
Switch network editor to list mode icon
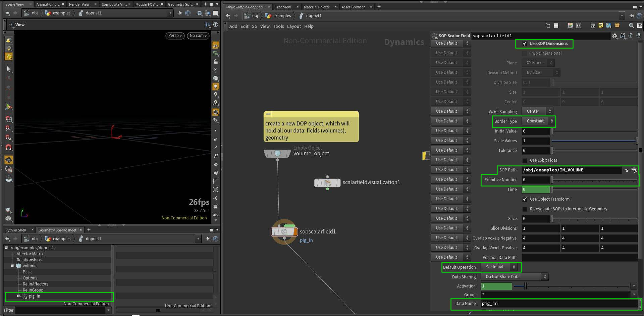click(556, 25)
